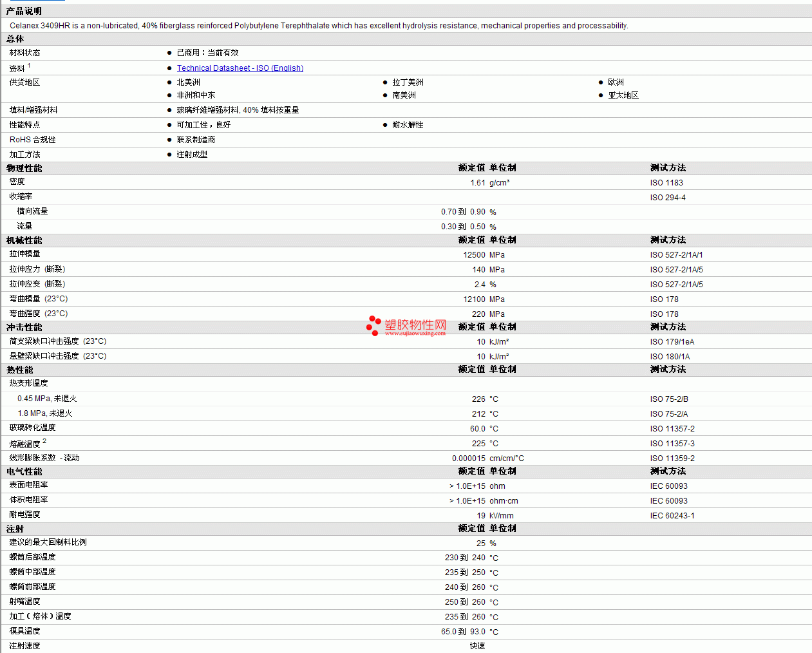
Task: Select glass transition temperature value 60.0
Action: pyautogui.click(x=478, y=429)
